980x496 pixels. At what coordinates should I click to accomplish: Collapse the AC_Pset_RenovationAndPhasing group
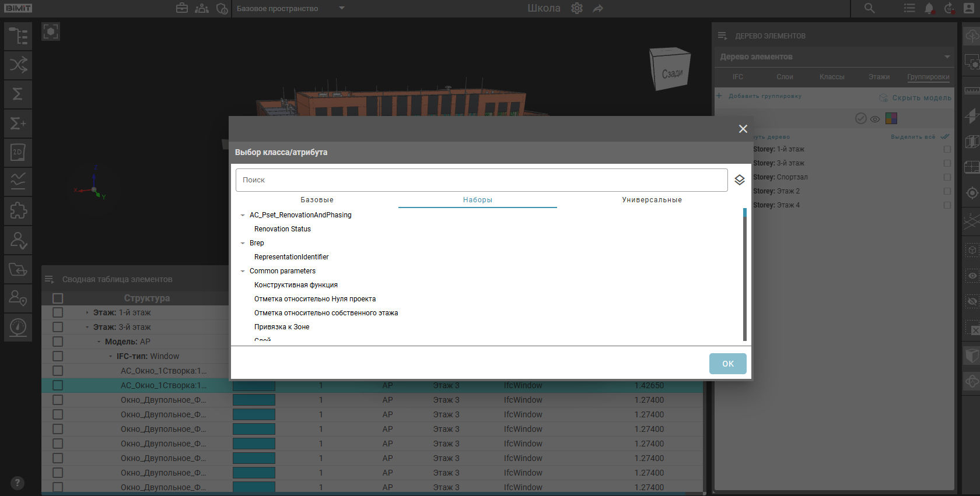pos(243,215)
